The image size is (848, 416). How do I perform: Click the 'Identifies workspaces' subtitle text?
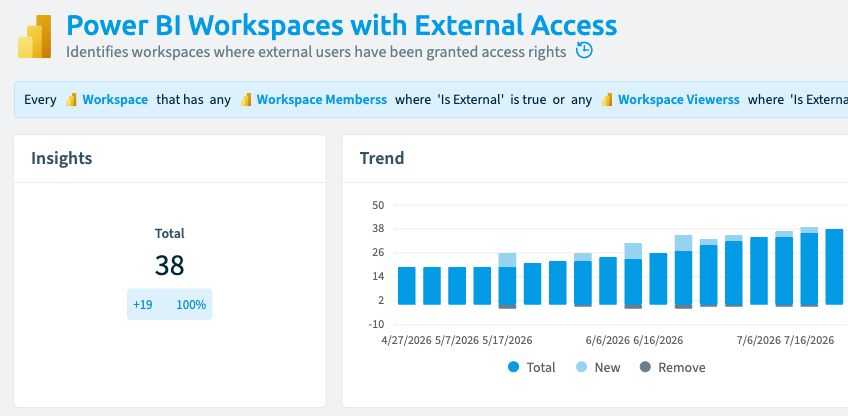(x=316, y=52)
